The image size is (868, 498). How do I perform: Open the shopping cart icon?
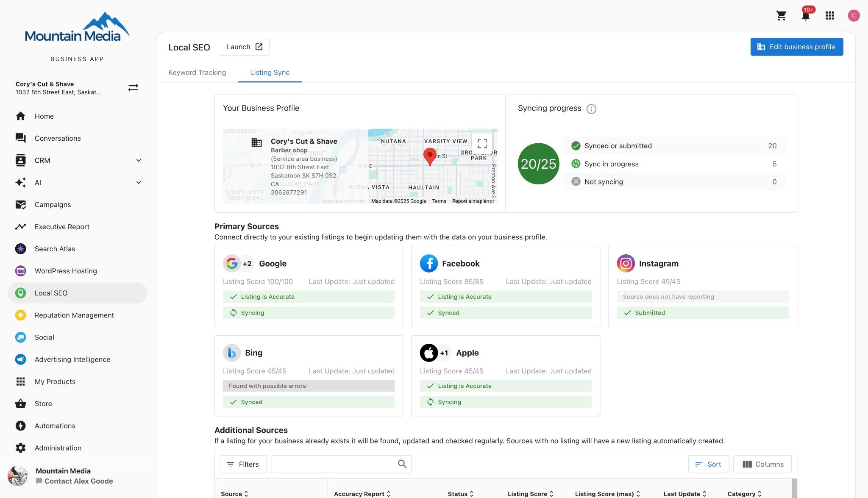pyautogui.click(x=781, y=15)
